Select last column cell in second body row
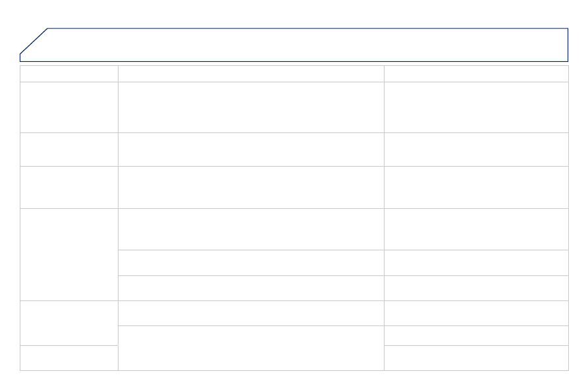Screen dimensions: 588x392 (x=476, y=150)
